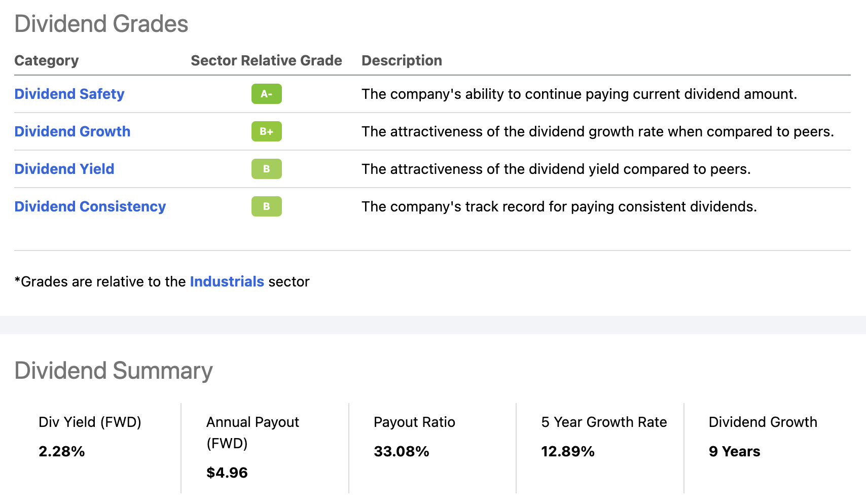
Task: Open the Dividend Growth category link
Action: (73, 131)
